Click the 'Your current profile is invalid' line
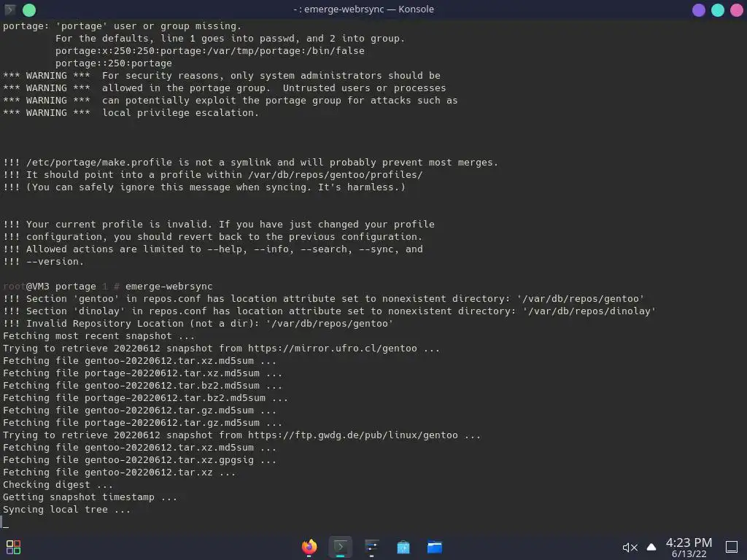 [219, 225]
